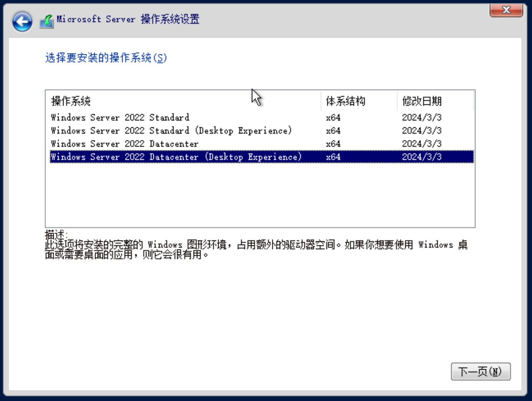Viewport: 532px width, 401px height.
Task: Click 2024/3/3 date in highlighted Datacenter Desktop row
Action: tap(422, 157)
